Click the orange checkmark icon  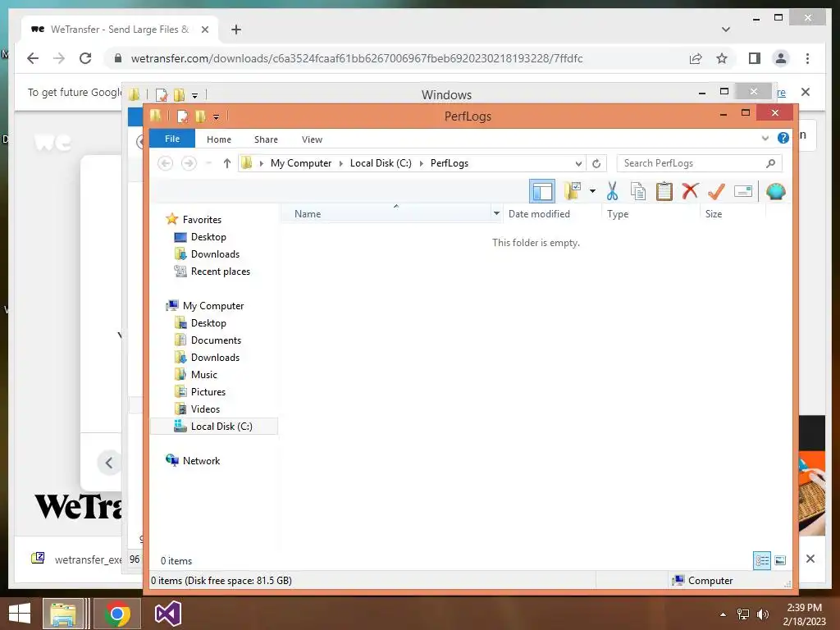[716, 190]
